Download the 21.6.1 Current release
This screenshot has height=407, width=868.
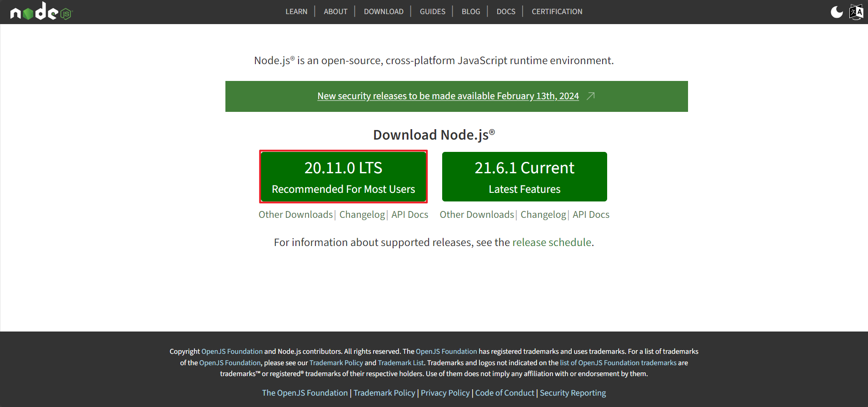click(x=524, y=176)
